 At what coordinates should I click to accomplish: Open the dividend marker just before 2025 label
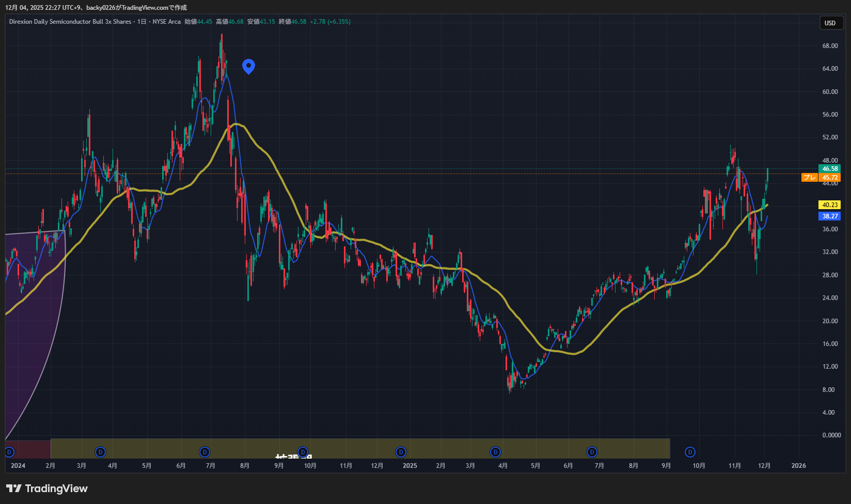(401, 452)
